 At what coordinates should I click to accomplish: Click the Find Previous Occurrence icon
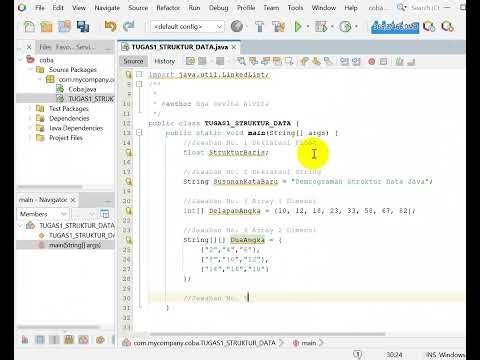coord(253,61)
